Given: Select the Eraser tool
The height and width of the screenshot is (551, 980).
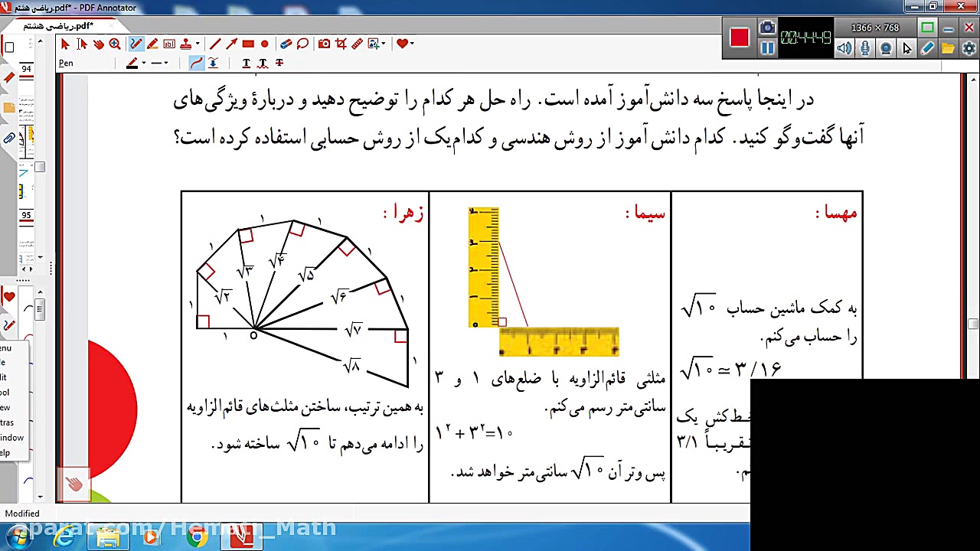Looking at the screenshot, I should (x=286, y=44).
